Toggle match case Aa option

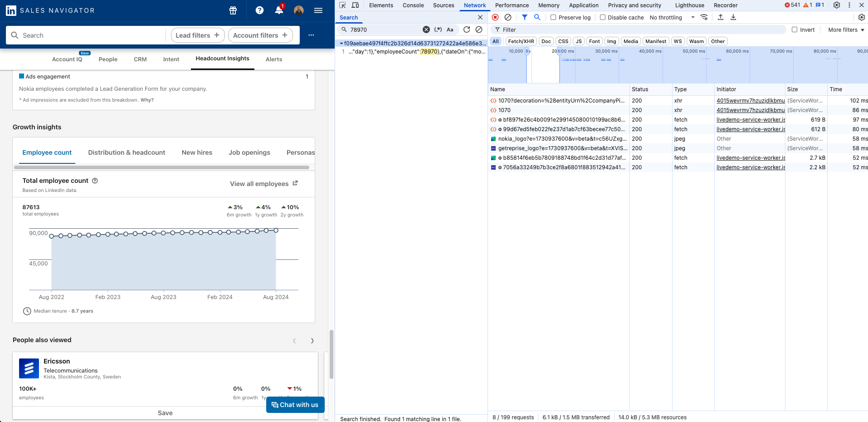pyautogui.click(x=450, y=29)
